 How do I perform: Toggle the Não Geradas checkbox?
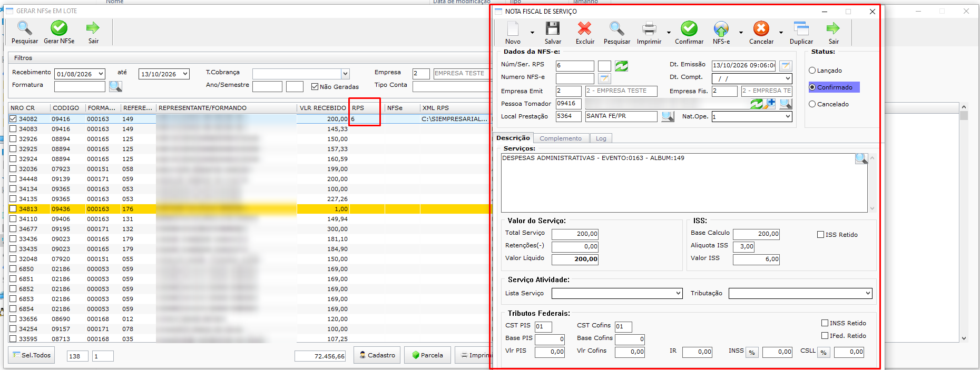pos(315,87)
